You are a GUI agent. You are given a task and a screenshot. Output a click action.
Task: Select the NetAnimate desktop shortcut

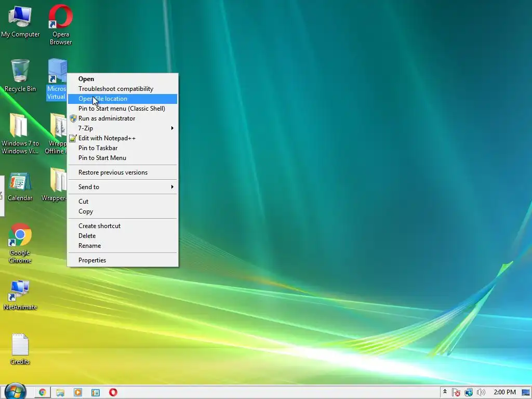[x=20, y=295]
